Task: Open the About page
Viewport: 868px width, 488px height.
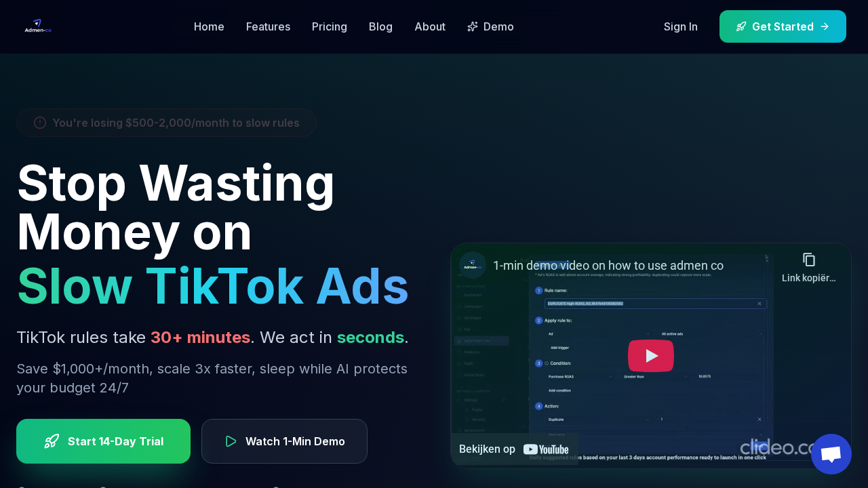Action: pos(430,26)
